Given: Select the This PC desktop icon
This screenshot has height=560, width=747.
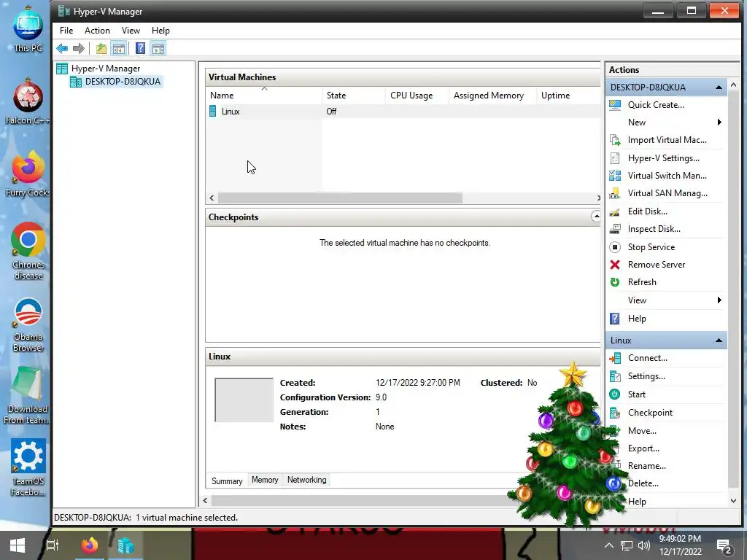Looking at the screenshot, I should click(28, 29).
